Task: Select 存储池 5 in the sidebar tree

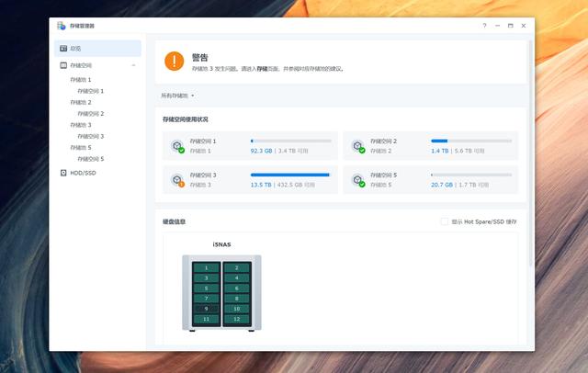Action: pos(81,147)
